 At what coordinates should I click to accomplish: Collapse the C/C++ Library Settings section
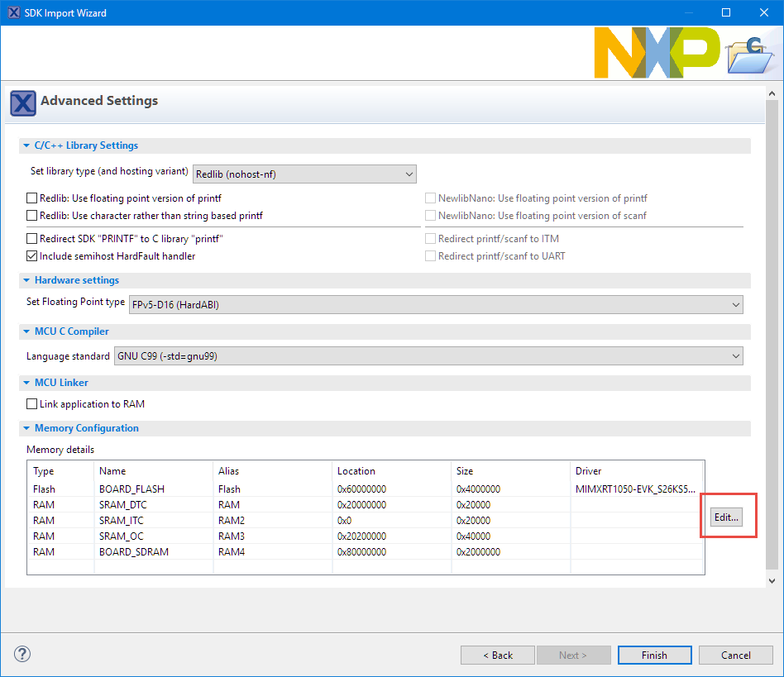pyautogui.click(x=26, y=145)
